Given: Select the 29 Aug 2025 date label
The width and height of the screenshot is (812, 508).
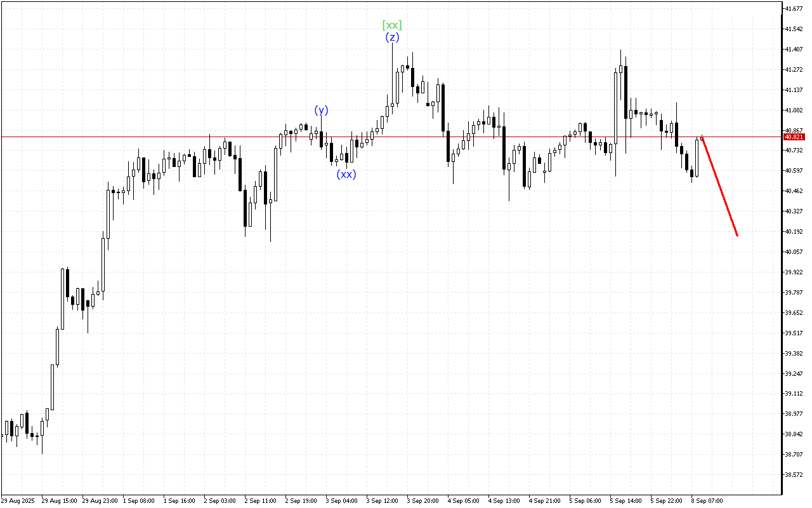Looking at the screenshot, I should pyautogui.click(x=19, y=500).
